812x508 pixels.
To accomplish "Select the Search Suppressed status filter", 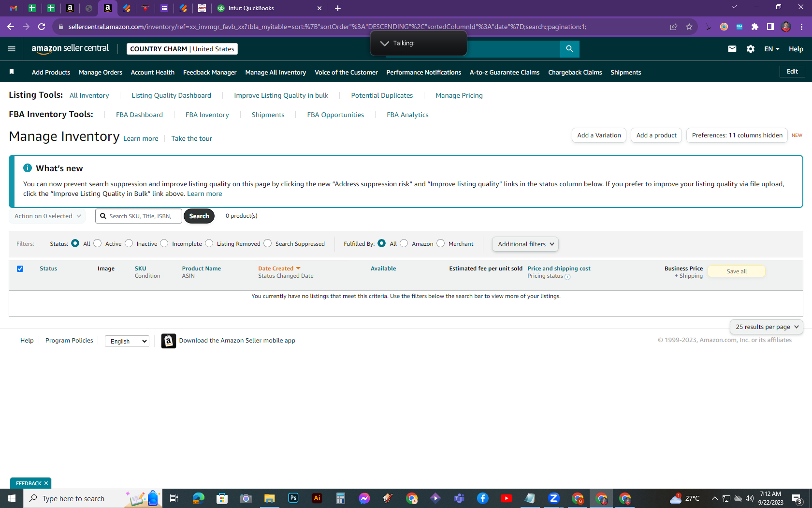I will tap(268, 243).
